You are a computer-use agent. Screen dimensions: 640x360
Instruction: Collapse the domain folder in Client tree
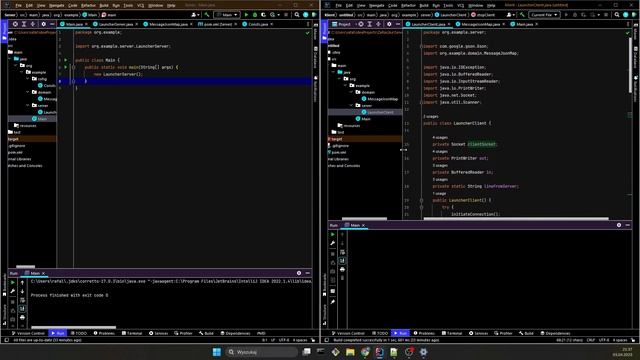click(352, 92)
